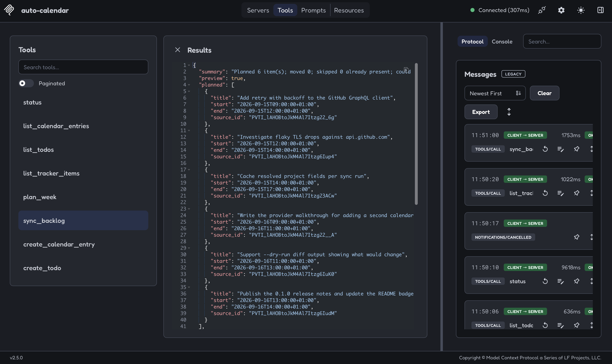The height and width of the screenshot is (364, 612).
Task: Pin the notifications/cancelled message
Action: click(576, 237)
